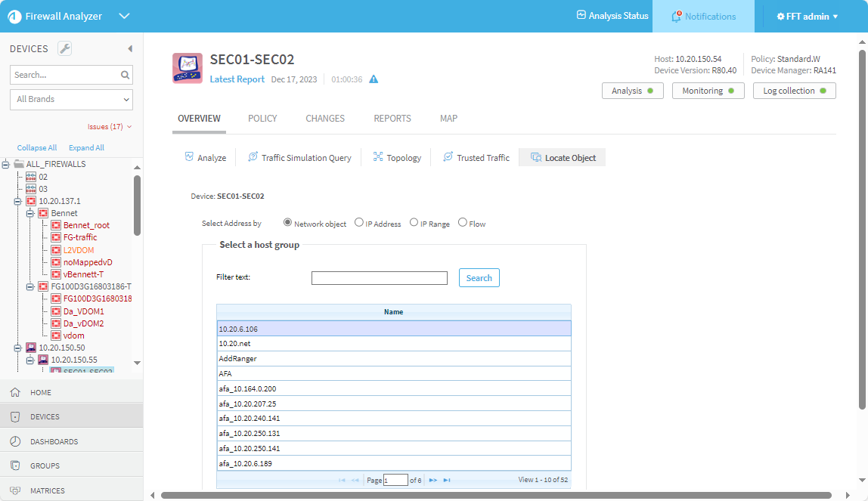Open Traffic Simulation Query
This screenshot has width=868, height=501.
click(299, 157)
